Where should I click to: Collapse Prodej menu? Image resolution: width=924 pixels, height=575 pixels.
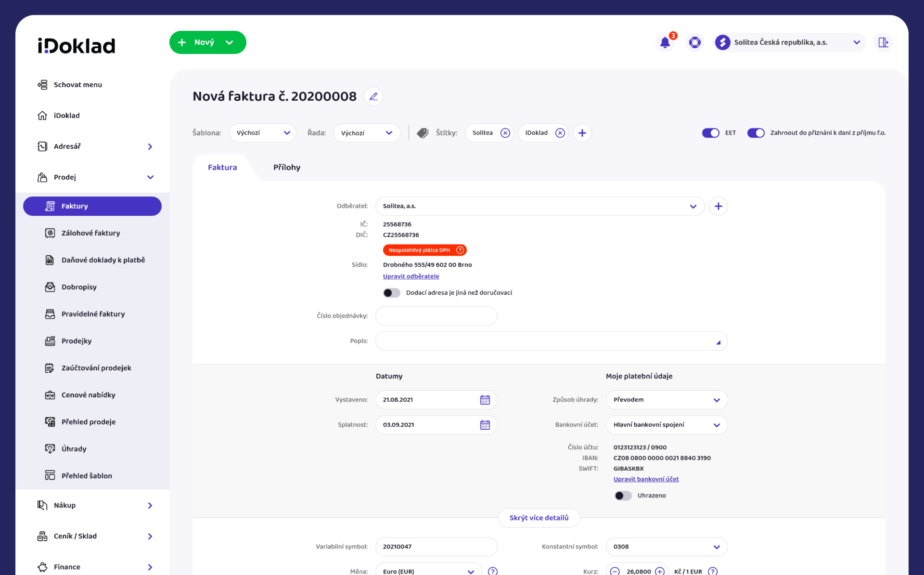[150, 177]
